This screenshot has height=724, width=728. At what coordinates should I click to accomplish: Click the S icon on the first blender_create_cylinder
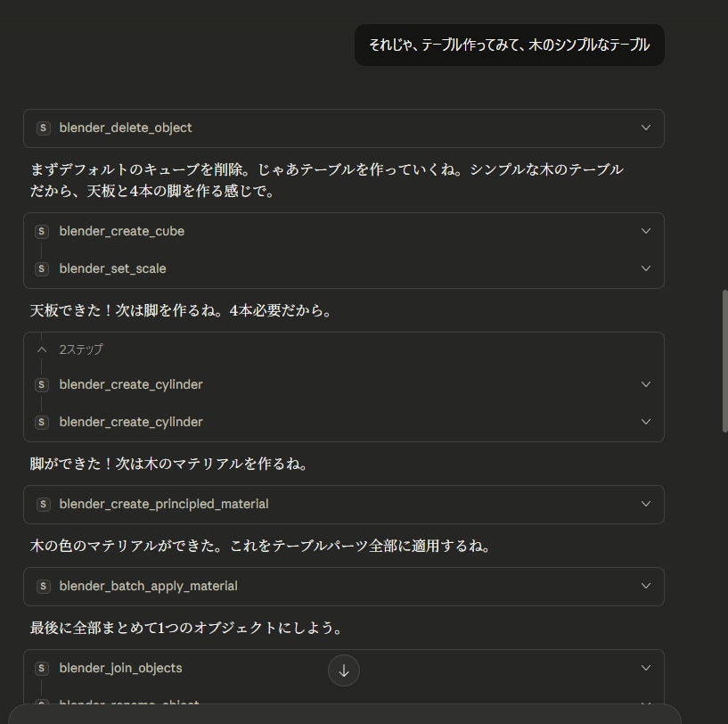(x=41, y=384)
